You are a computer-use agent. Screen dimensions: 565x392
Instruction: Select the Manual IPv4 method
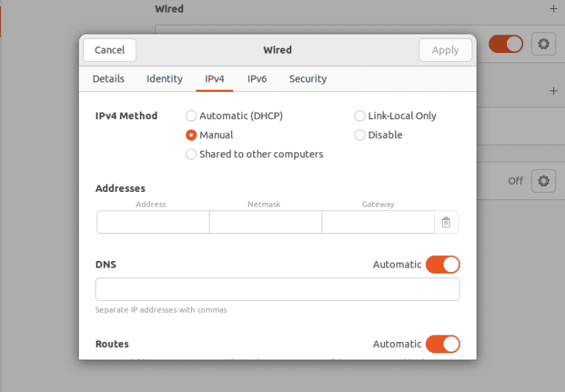click(x=210, y=135)
